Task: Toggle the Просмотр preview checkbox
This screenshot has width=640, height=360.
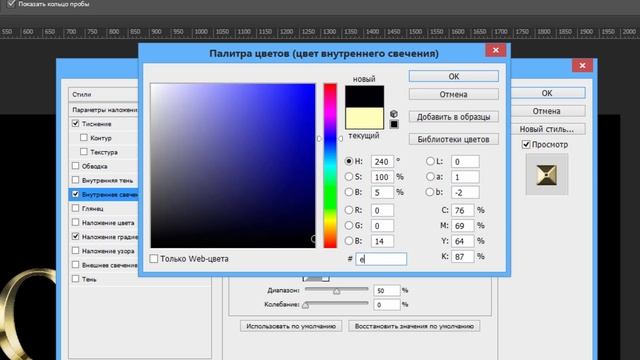Action: click(x=526, y=144)
